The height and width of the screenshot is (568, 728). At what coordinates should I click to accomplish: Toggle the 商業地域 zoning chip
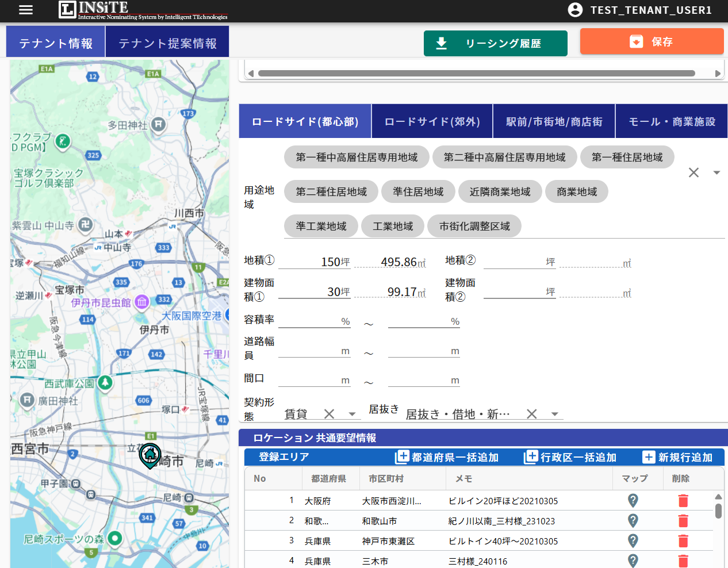coord(577,192)
